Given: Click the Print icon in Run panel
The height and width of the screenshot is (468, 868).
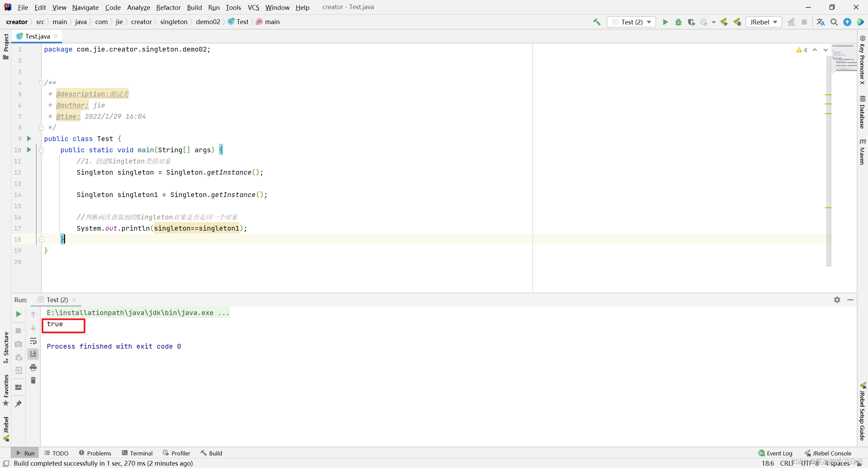Looking at the screenshot, I should pyautogui.click(x=33, y=367).
